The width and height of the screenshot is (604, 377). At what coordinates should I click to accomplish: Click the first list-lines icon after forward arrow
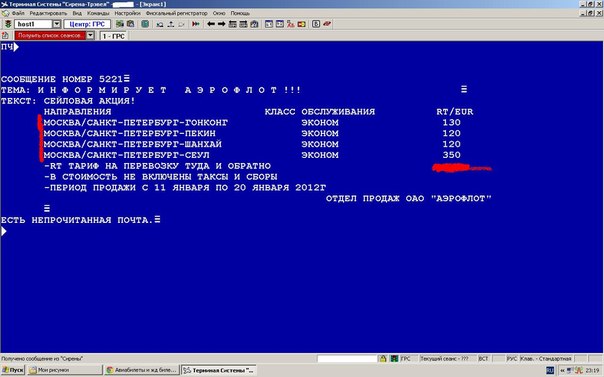[x=232, y=24]
